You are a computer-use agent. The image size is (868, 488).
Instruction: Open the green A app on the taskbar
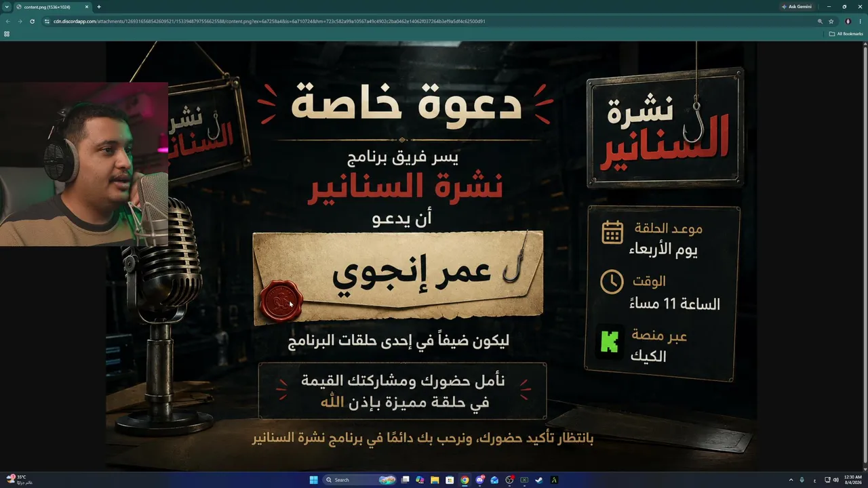coord(554,480)
